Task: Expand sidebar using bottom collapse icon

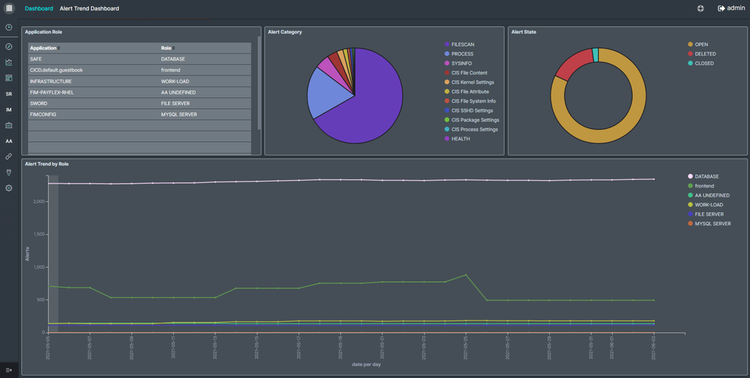Action: [9, 370]
